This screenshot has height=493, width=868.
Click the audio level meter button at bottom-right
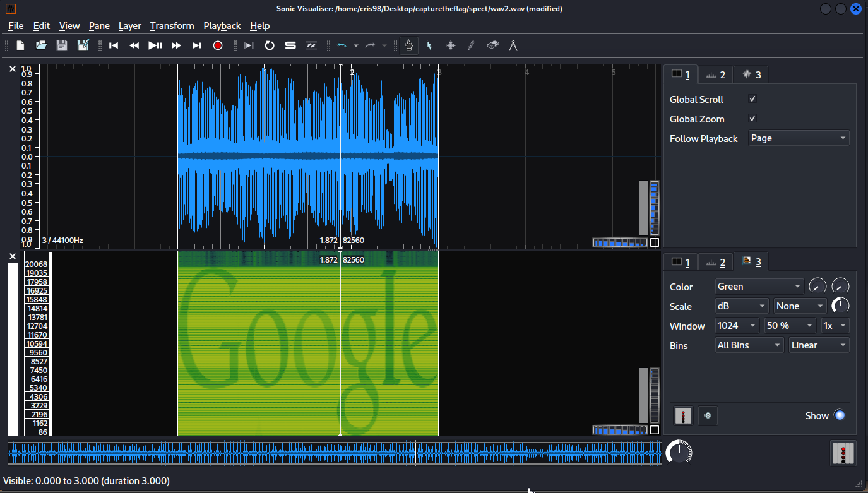[x=843, y=453]
